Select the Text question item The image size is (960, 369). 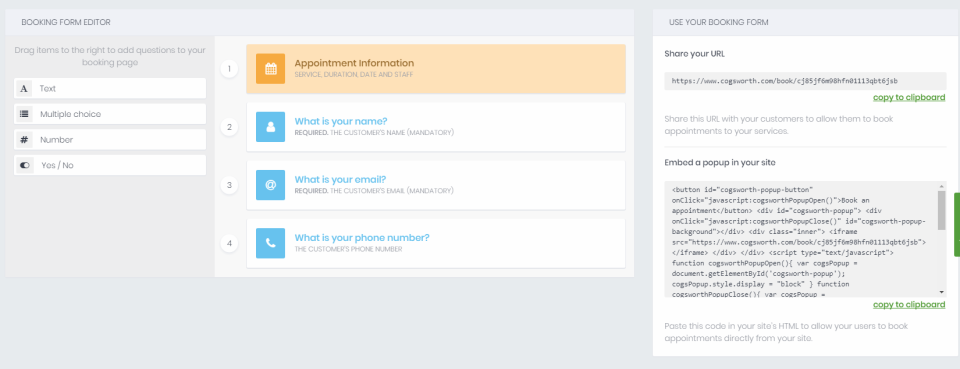[x=110, y=89]
